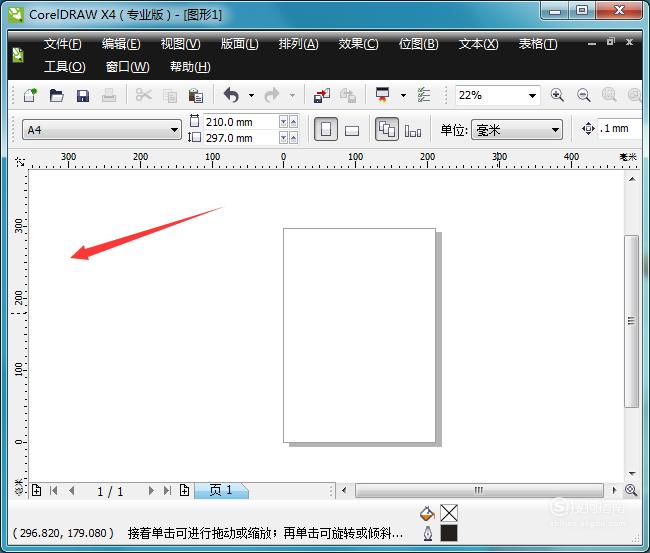Open the 位图(B) menu
The image size is (650, 553).
418,44
